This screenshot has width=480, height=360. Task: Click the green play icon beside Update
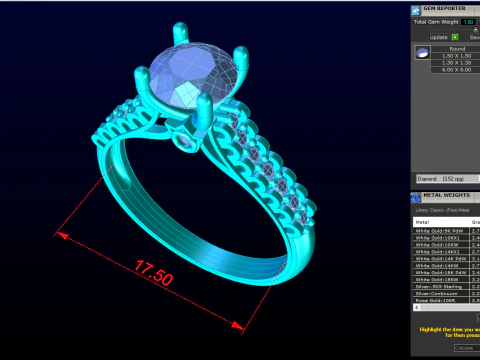pyautogui.click(x=455, y=37)
